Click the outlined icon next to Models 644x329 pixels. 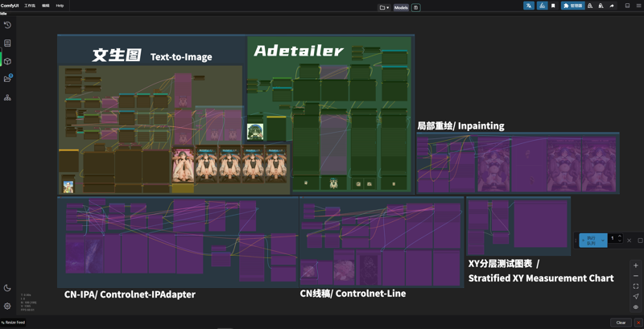[x=415, y=7]
